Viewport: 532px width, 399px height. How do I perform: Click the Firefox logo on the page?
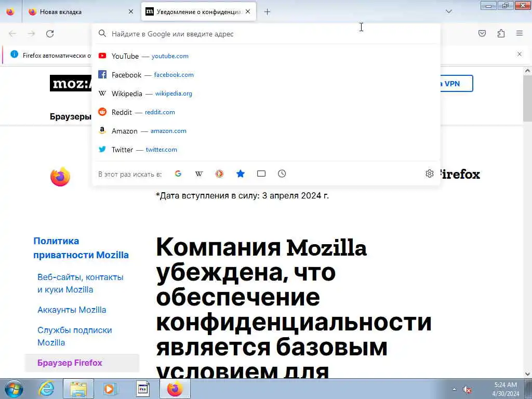coord(60,177)
